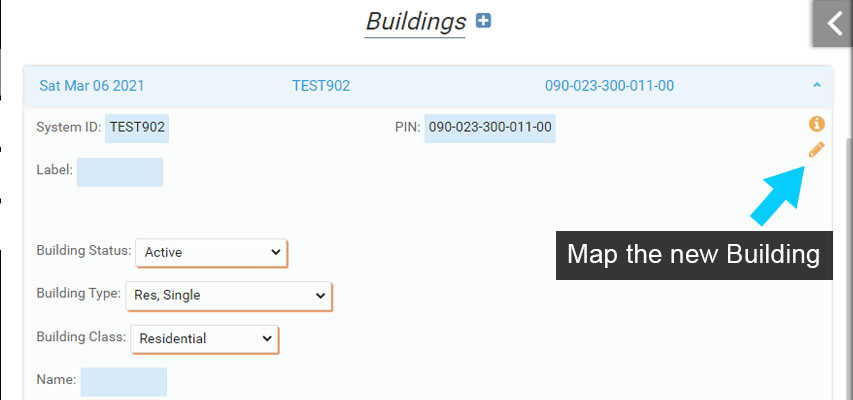
Task: Click the orange pencil edit icon
Action: [817, 150]
